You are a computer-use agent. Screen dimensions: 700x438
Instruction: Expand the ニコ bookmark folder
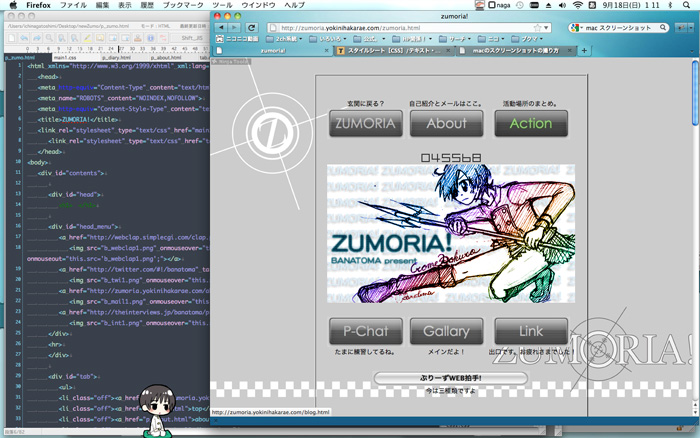click(491, 39)
